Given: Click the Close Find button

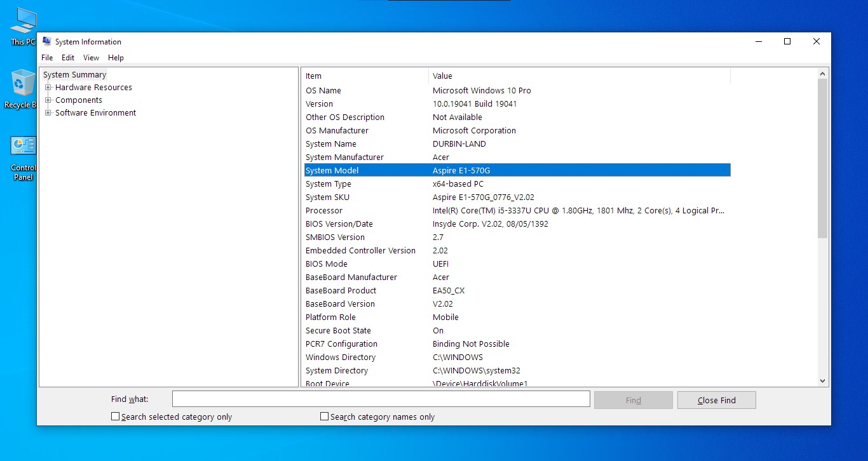Looking at the screenshot, I should coord(716,400).
